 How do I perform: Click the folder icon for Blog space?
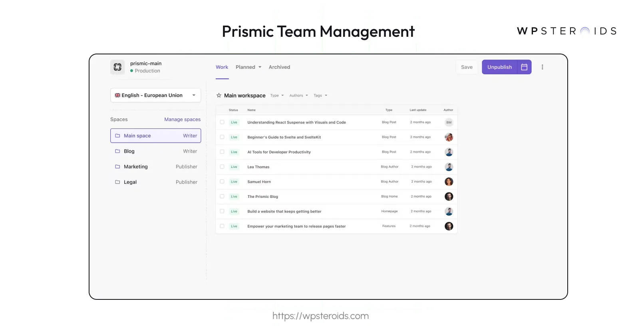117,151
